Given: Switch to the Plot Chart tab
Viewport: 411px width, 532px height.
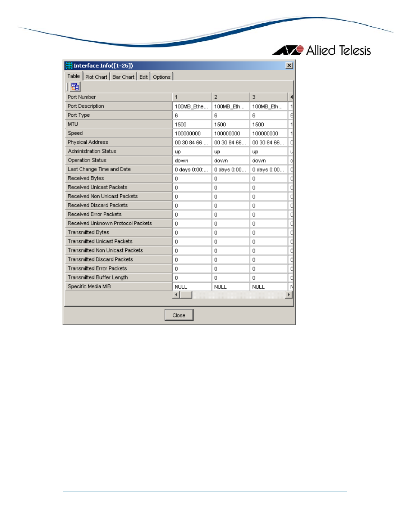Looking at the screenshot, I should tap(96, 77).
